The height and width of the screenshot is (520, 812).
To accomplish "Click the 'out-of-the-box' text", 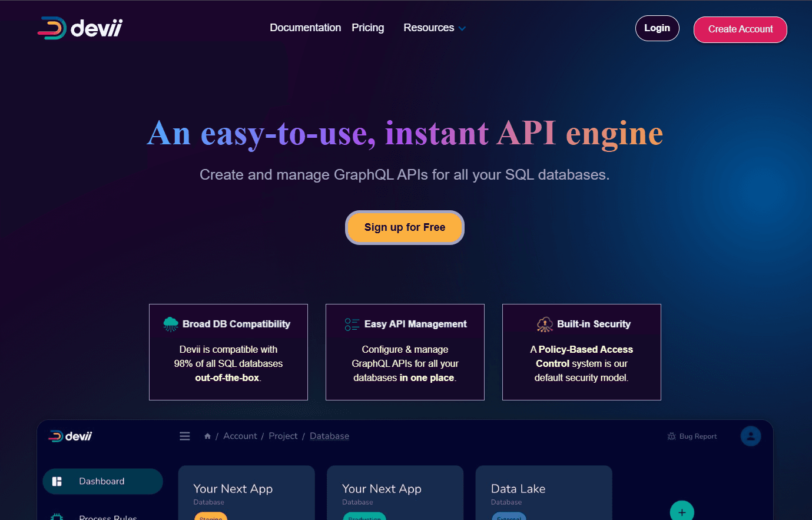I will pos(227,377).
